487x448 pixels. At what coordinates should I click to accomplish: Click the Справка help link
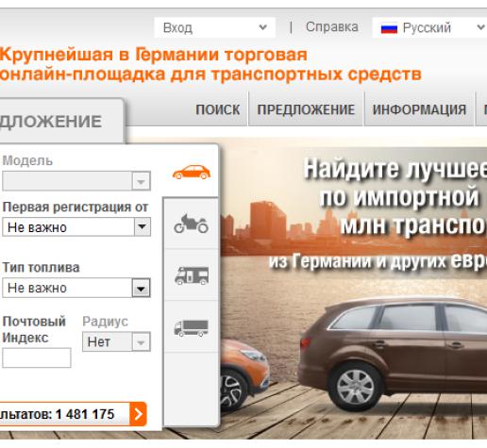click(332, 27)
